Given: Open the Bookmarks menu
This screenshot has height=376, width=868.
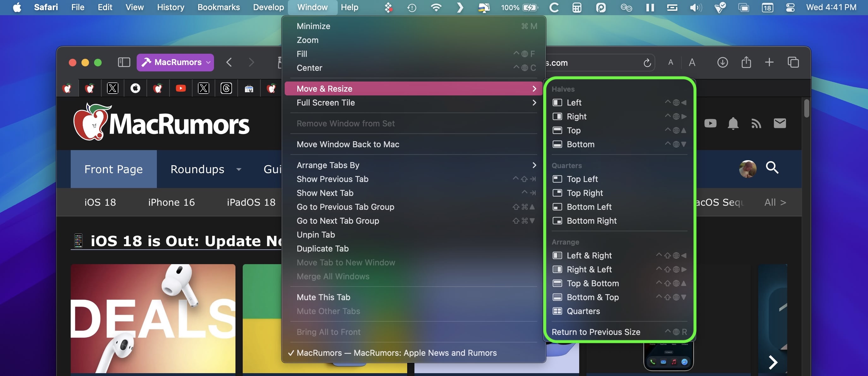Looking at the screenshot, I should [219, 7].
